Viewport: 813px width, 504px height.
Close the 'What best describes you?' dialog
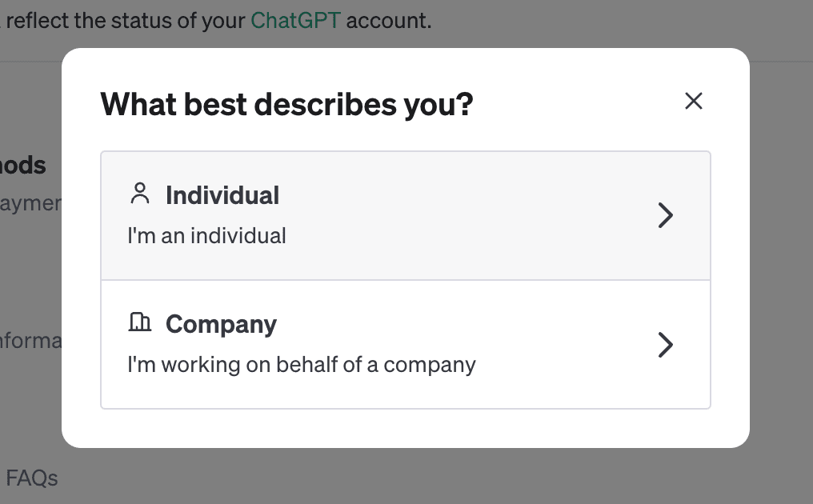pos(693,101)
